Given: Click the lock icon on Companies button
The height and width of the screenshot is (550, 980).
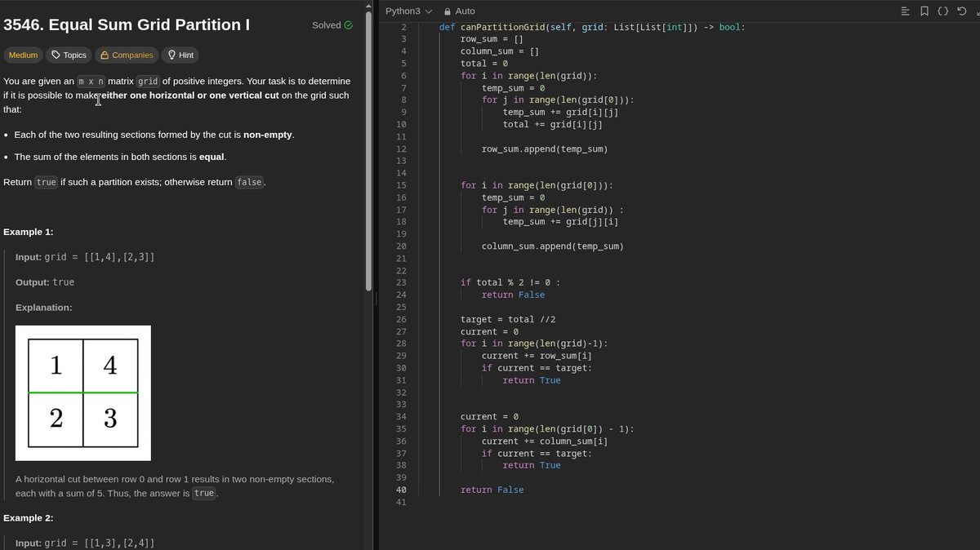Looking at the screenshot, I should click(x=104, y=55).
